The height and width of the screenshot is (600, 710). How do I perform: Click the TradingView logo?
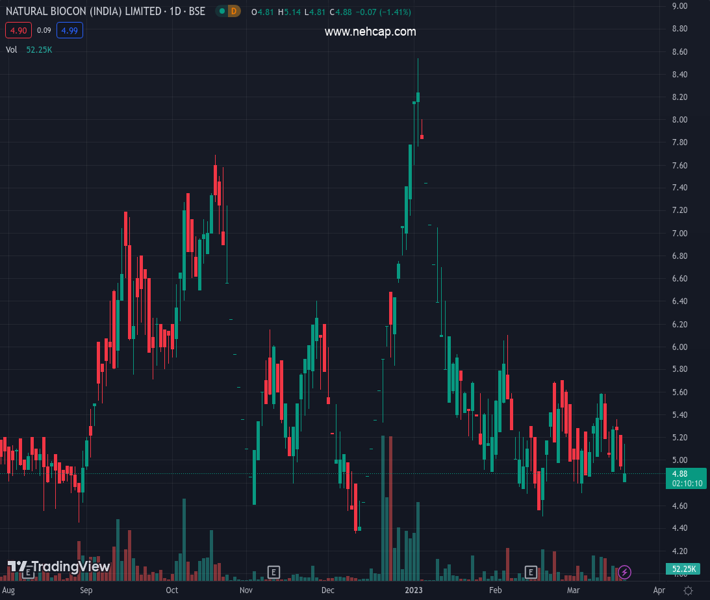point(59,567)
